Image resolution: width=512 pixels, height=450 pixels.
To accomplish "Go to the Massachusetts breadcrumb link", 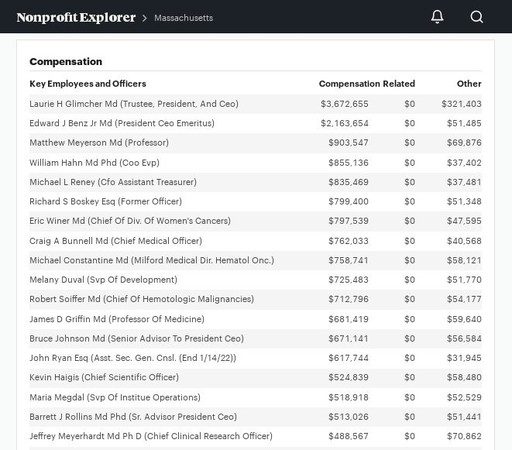I will pos(183,18).
